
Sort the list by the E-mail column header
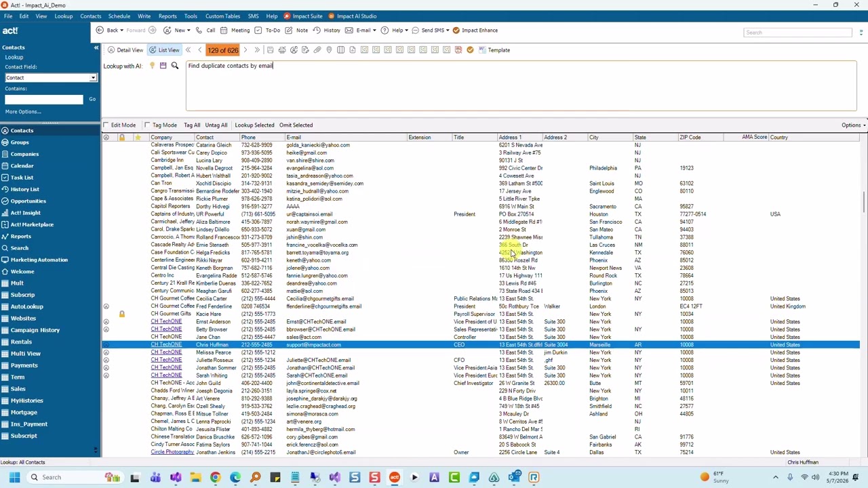pyautogui.click(x=345, y=138)
